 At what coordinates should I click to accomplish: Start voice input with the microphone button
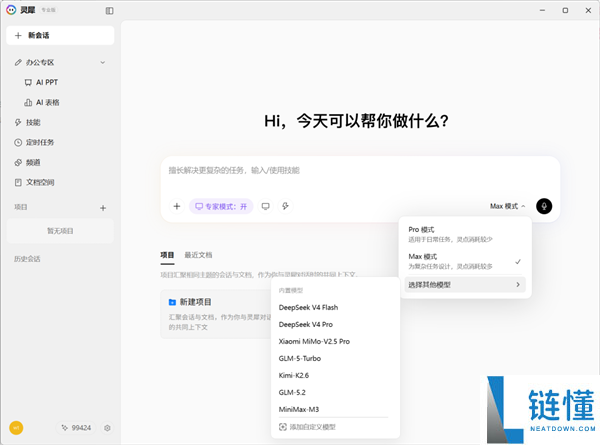coord(544,206)
